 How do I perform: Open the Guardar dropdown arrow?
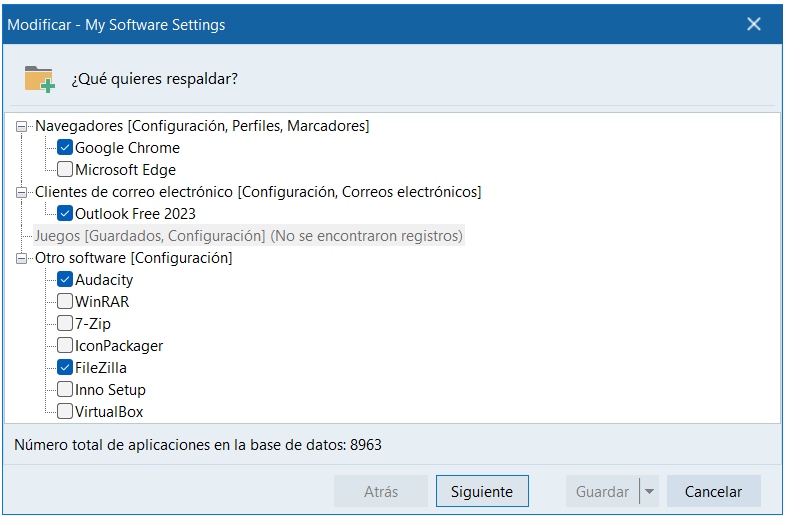pyautogui.click(x=649, y=492)
